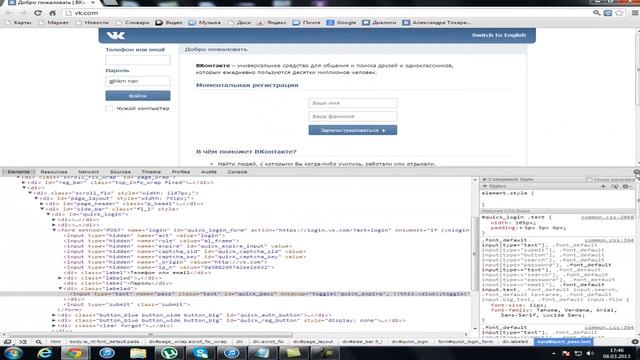640x360 pixels.
Task: Focus the Ваше имя input field
Action: tap(353, 103)
